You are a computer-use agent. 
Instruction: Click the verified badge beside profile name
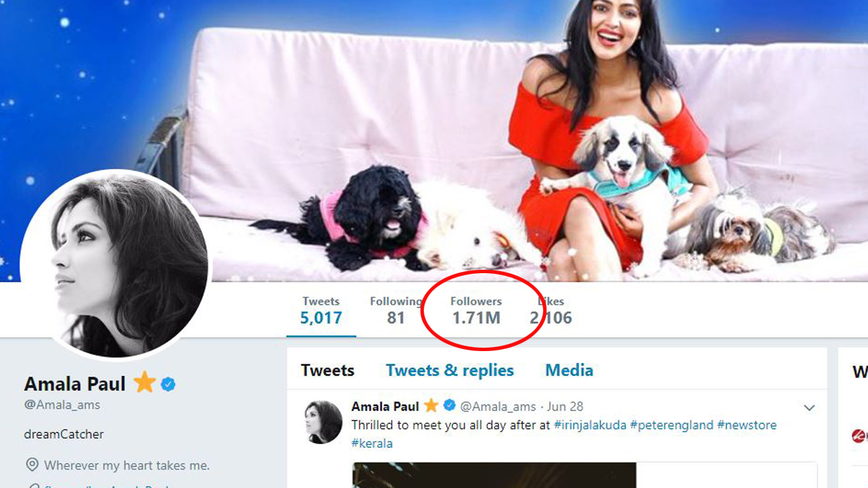coord(168,384)
